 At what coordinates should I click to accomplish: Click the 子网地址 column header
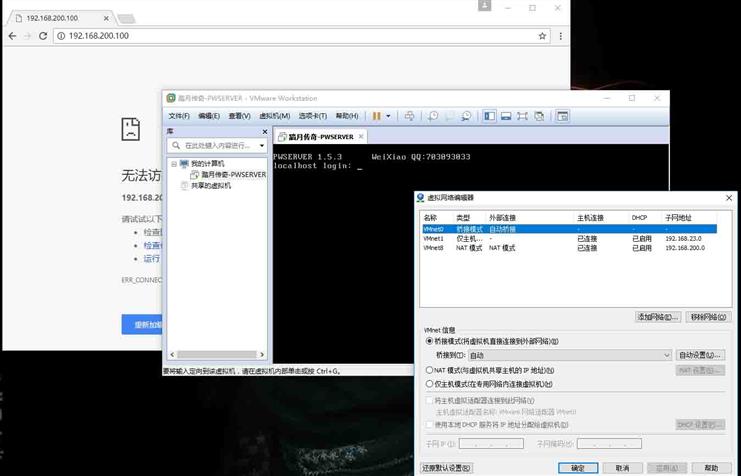678,218
